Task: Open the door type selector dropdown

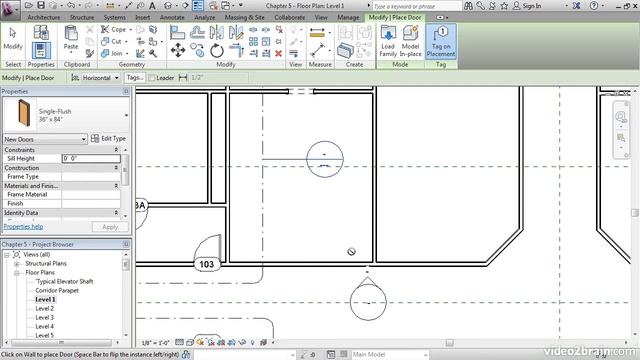Action: (x=126, y=115)
